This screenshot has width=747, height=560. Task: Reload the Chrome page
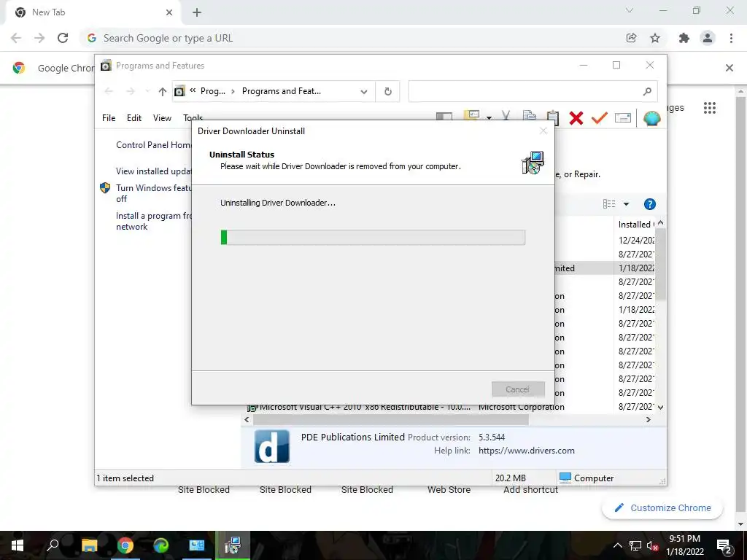click(x=63, y=38)
